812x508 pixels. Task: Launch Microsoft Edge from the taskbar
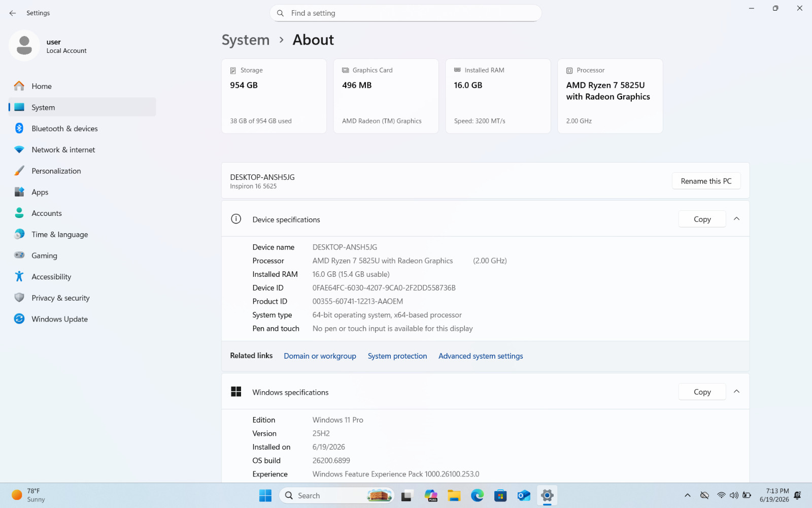click(x=478, y=496)
